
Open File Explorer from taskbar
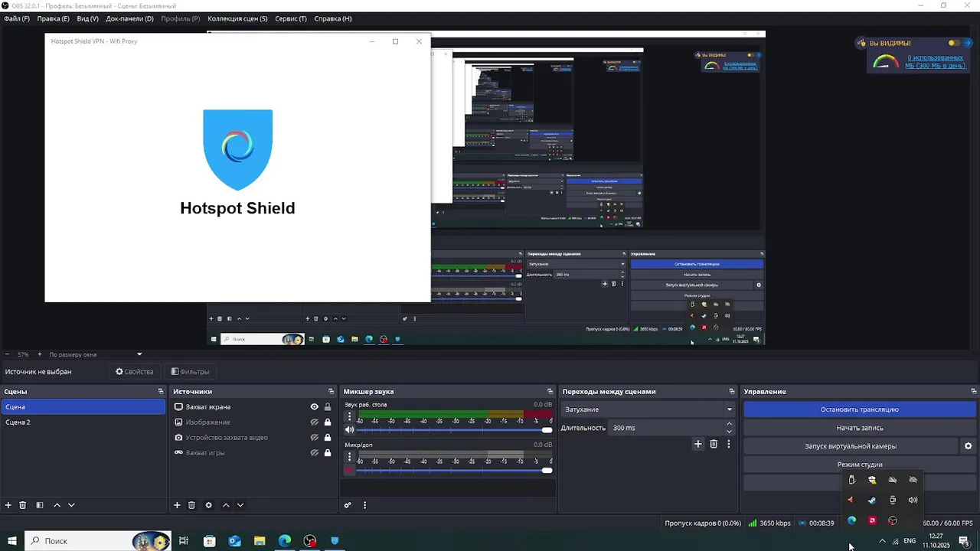click(260, 541)
